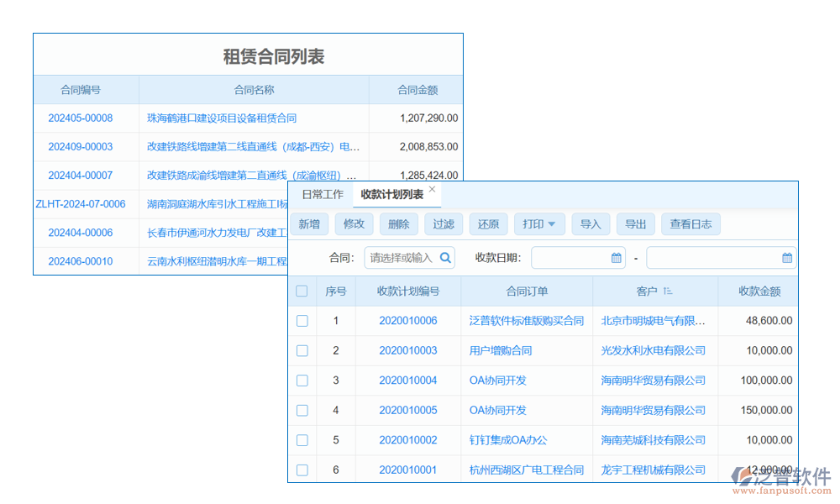The image size is (840, 504).
Task: Open payment plan 2020010006 link
Action: pos(408,321)
